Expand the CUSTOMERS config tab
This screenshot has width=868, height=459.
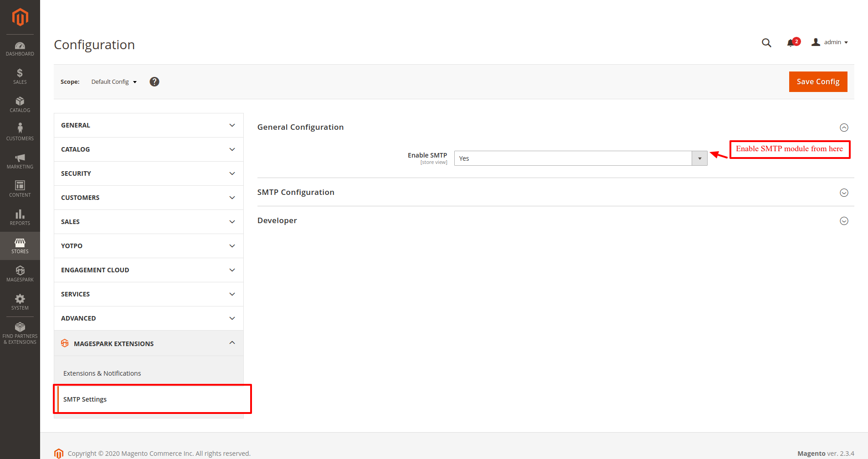click(149, 198)
